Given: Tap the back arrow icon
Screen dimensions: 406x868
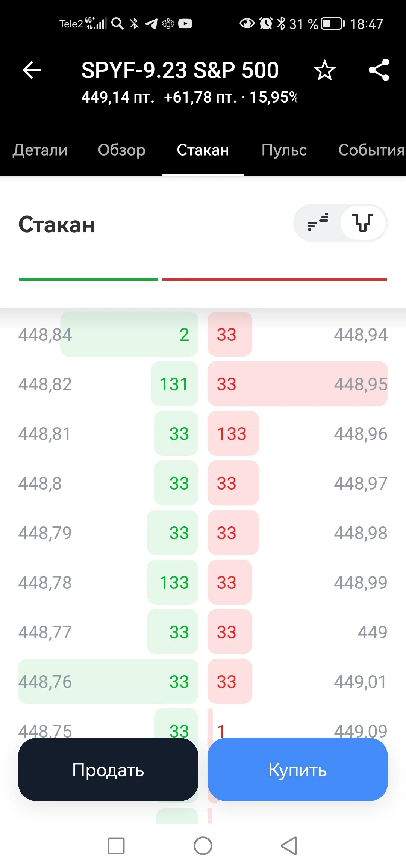Looking at the screenshot, I should (x=32, y=70).
